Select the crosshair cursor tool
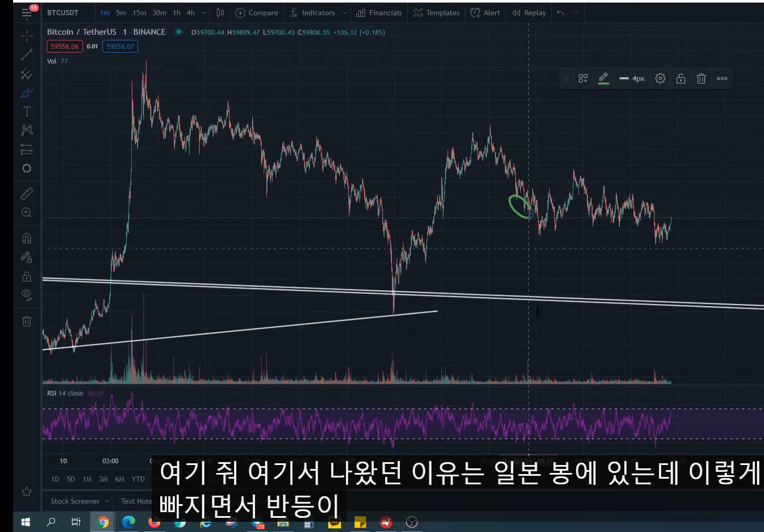The width and height of the screenshot is (764, 532). [x=27, y=36]
